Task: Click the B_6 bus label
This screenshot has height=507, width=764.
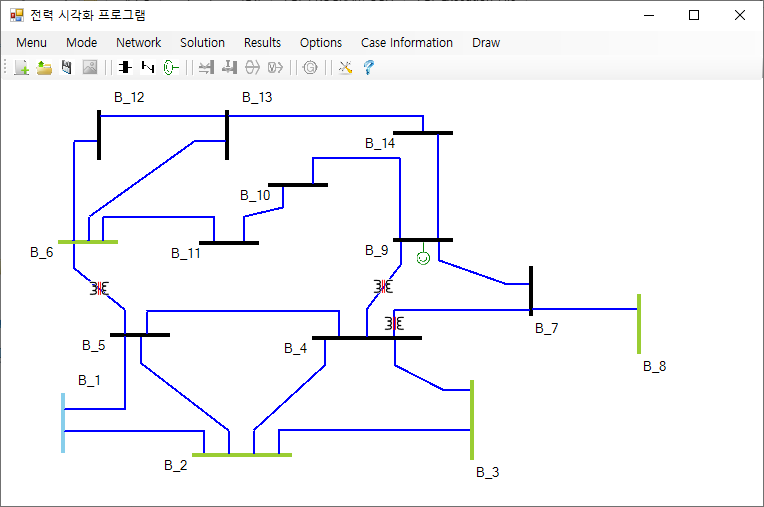Action: [x=41, y=252]
